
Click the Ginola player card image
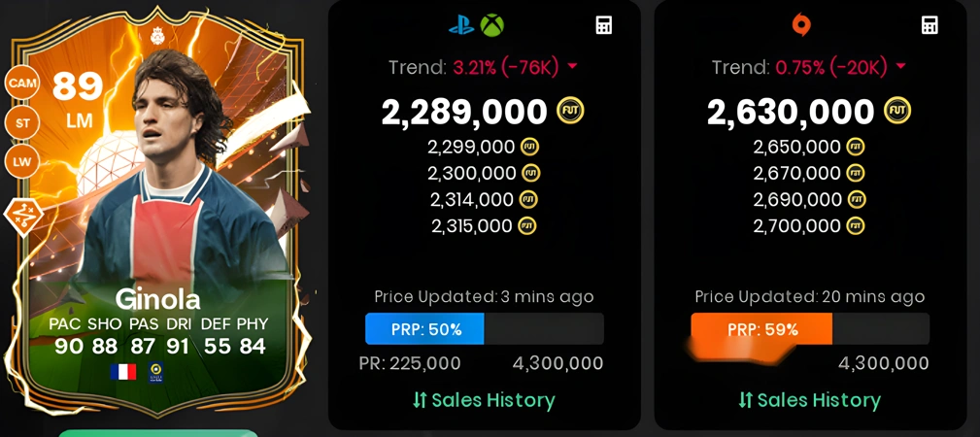click(x=157, y=213)
